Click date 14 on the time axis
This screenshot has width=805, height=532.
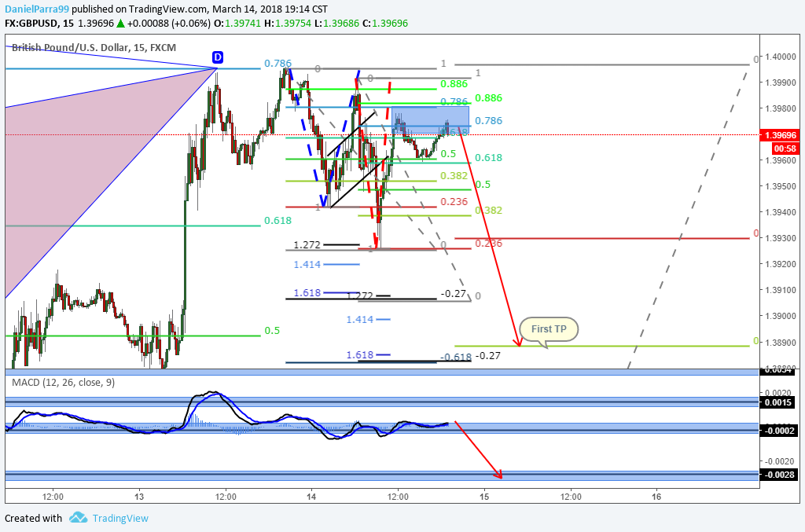[x=311, y=496]
